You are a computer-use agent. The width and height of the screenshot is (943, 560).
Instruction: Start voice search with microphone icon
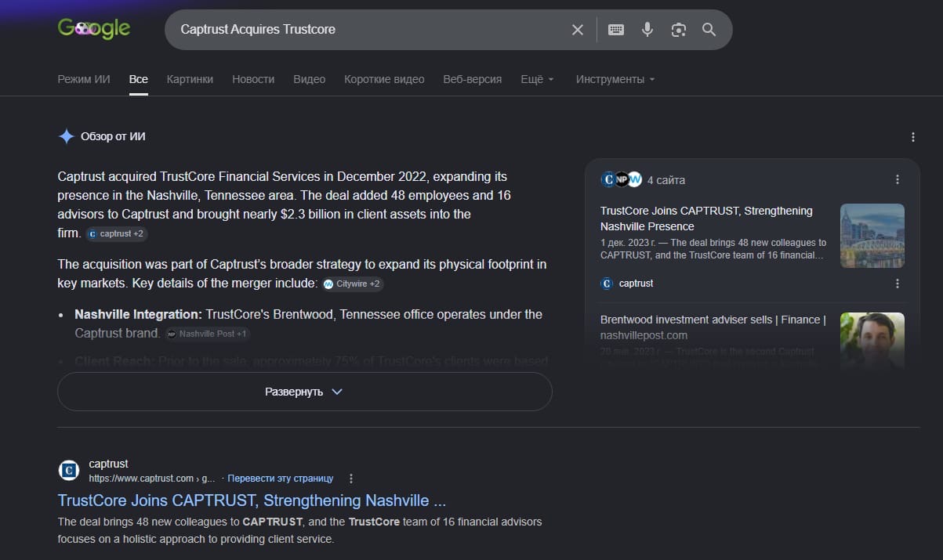click(x=647, y=30)
